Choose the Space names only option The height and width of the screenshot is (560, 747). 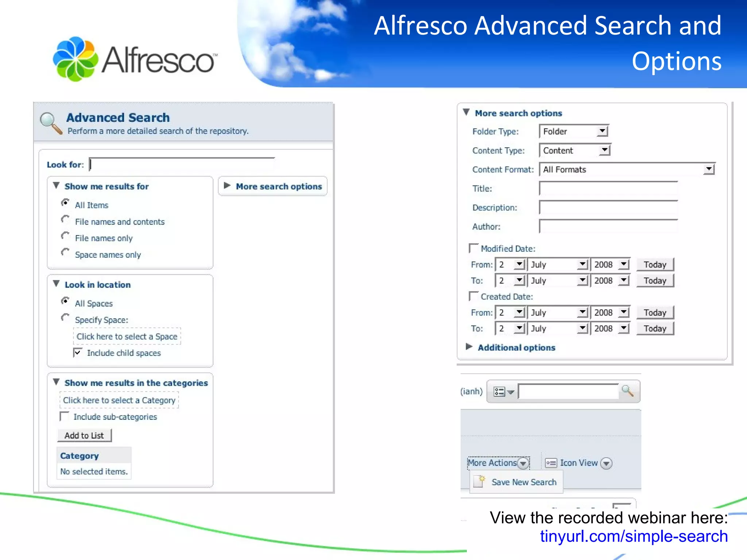point(65,252)
